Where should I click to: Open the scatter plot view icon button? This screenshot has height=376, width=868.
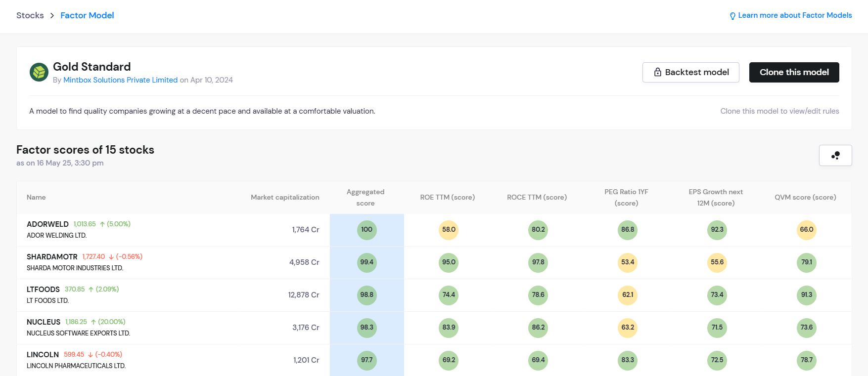[x=835, y=155]
